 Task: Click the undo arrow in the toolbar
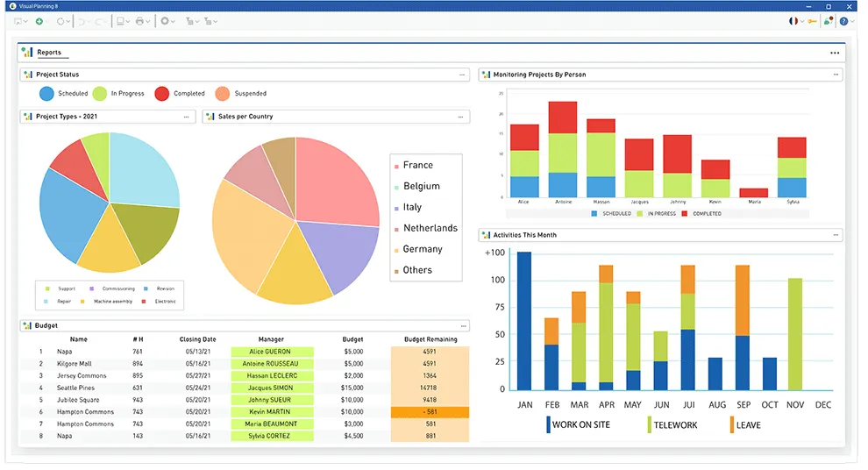click(82, 21)
